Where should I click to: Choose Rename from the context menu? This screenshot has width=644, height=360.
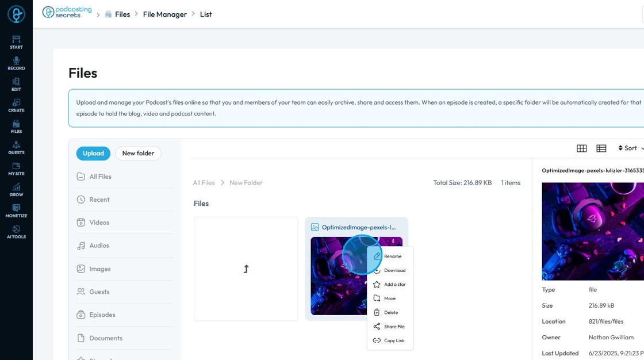[390, 256]
